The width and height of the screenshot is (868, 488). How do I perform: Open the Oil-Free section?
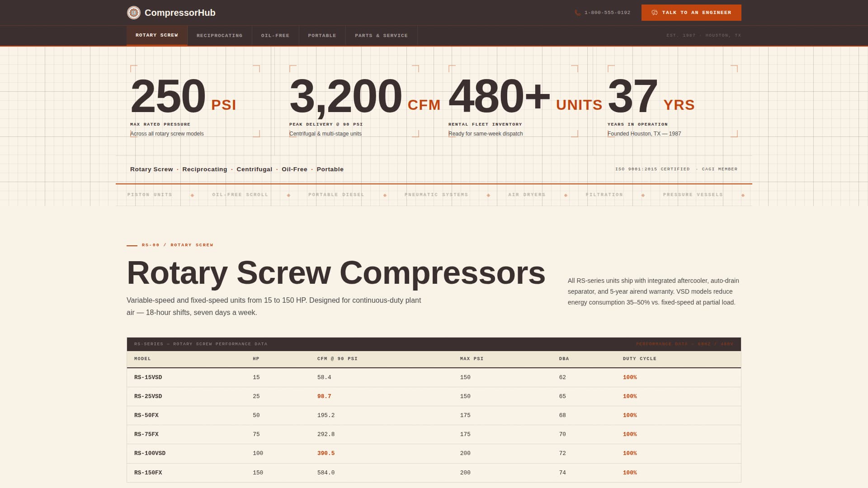tap(275, 35)
